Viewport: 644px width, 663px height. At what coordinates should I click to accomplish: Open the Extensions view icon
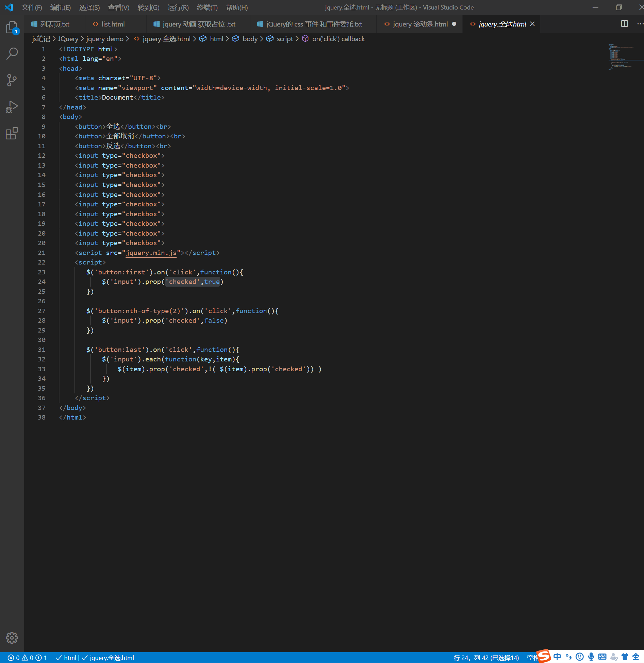[x=12, y=133]
